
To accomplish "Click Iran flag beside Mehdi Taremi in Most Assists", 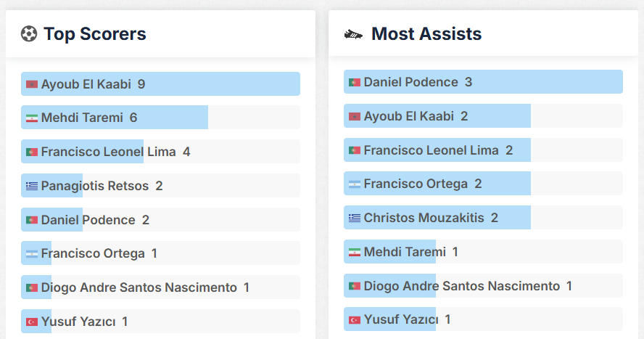I will point(354,253).
